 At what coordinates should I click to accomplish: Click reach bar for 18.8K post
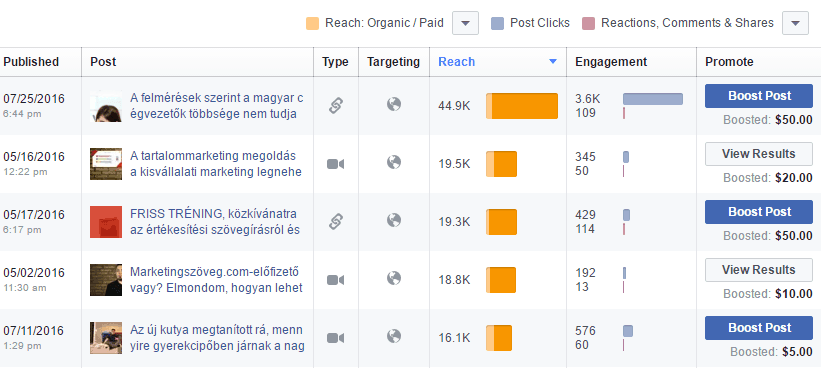(x=501, y=280)
